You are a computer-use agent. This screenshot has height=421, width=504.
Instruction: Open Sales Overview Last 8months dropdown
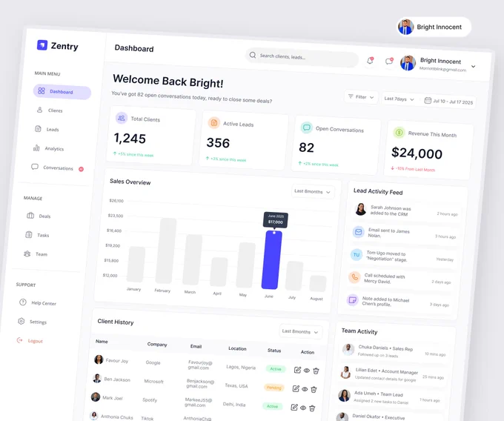(313, 191)
